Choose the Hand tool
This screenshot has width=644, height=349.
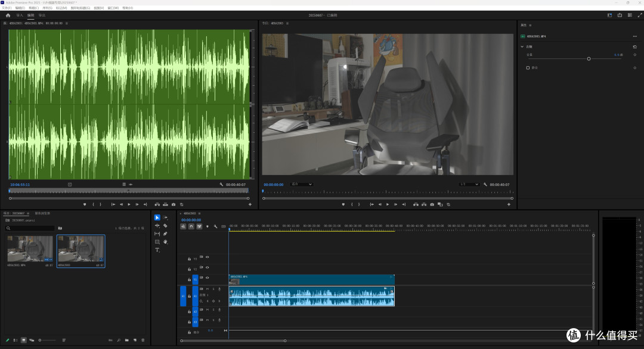click(165, 242)
